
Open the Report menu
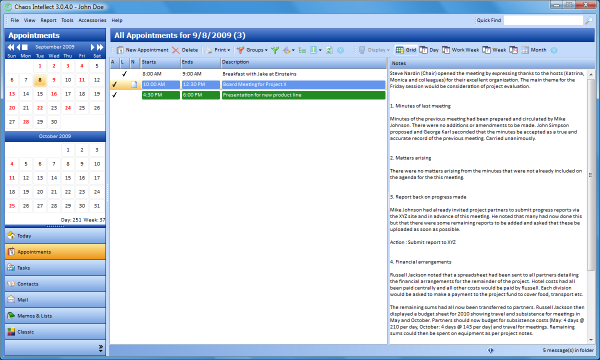pyautogui.click(x=48, y=20)
